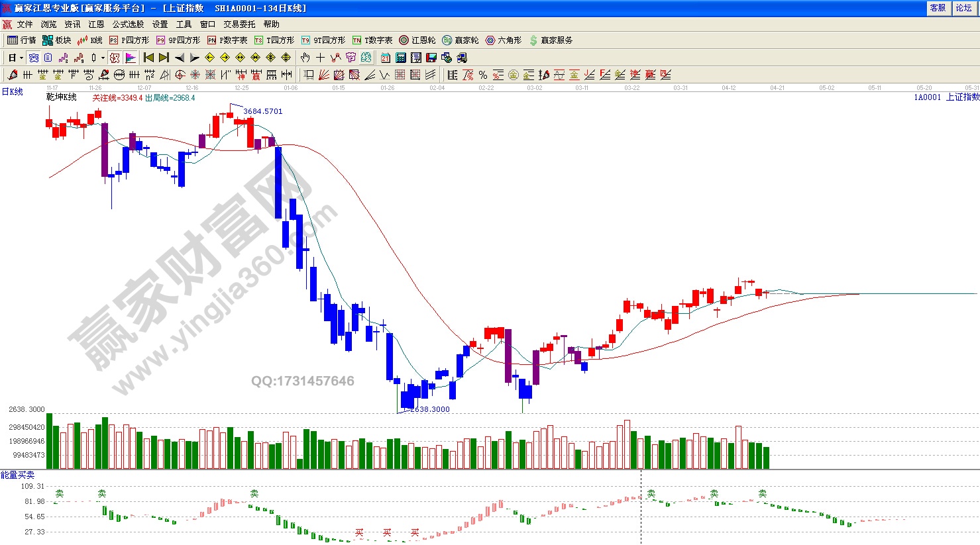
Task: Open the calculator tool icon
Action: 401,58
